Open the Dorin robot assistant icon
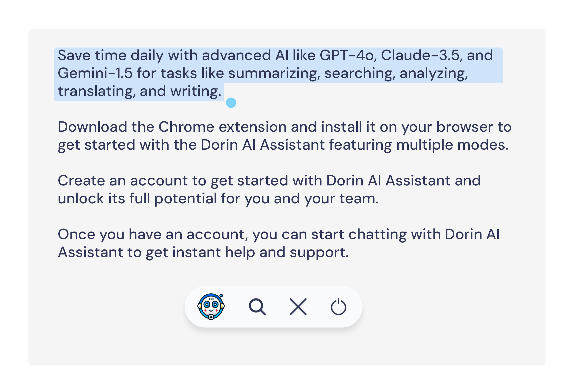Screen dimensions: 574x392 pos(211,307)
